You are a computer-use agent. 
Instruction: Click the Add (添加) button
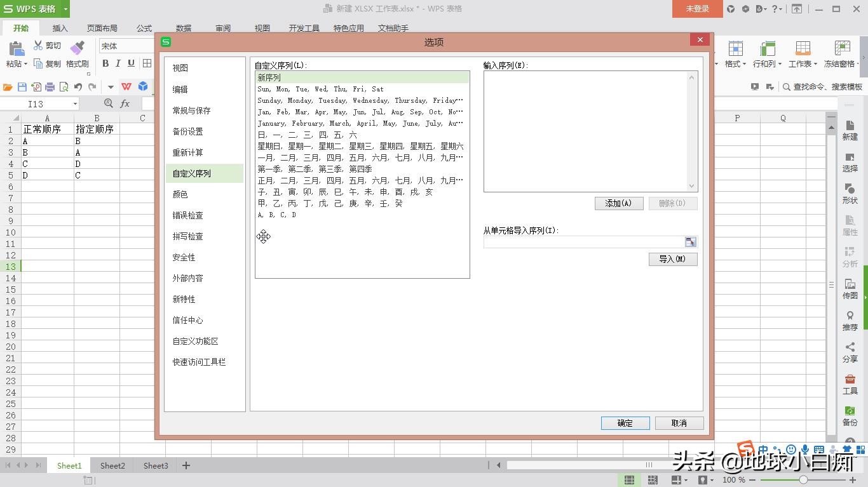click(x=619, y=203)
